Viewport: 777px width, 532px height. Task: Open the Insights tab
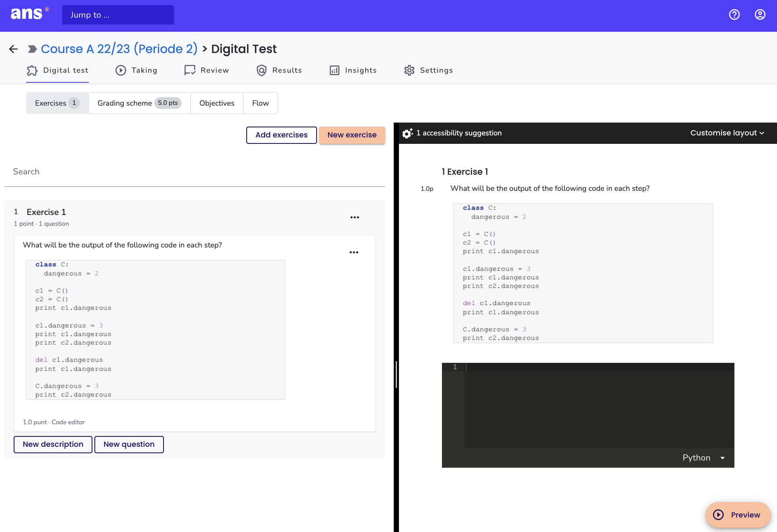[x=353, y=70]
